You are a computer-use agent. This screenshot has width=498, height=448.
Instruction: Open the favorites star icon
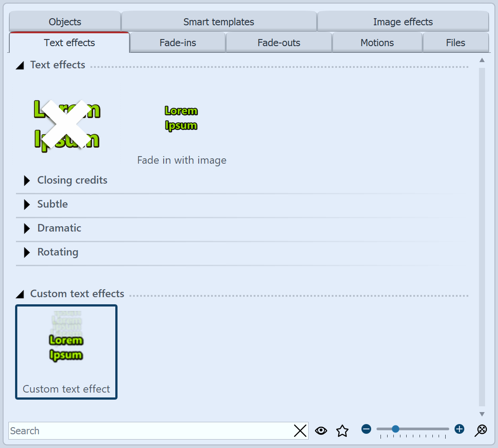pos(342,430)
